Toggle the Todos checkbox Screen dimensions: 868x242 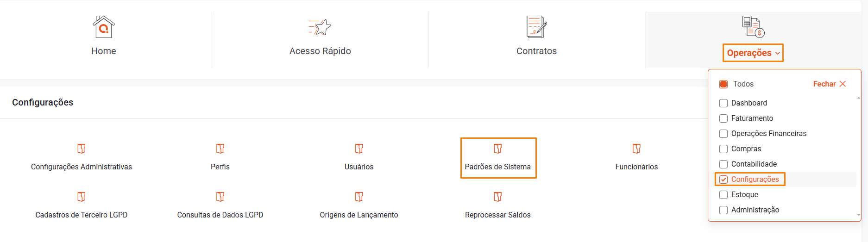click(x=723, y=84)
